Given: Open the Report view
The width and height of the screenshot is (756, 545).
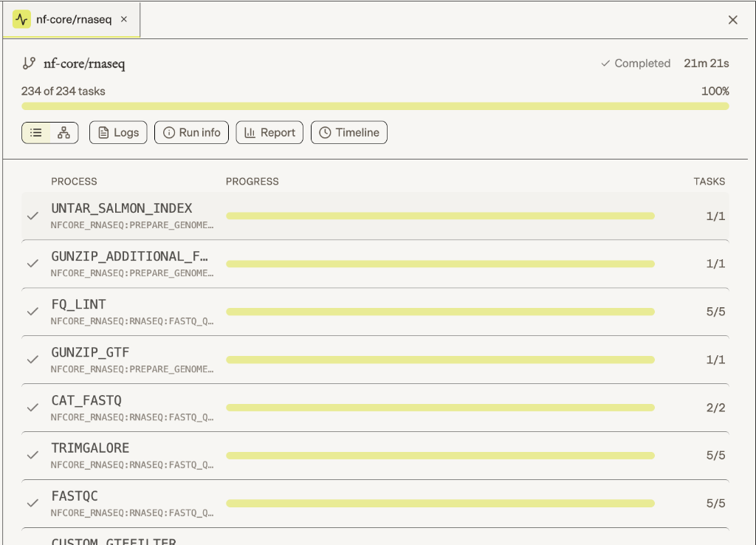Looking at the screenshot, I should coord(269,133).
